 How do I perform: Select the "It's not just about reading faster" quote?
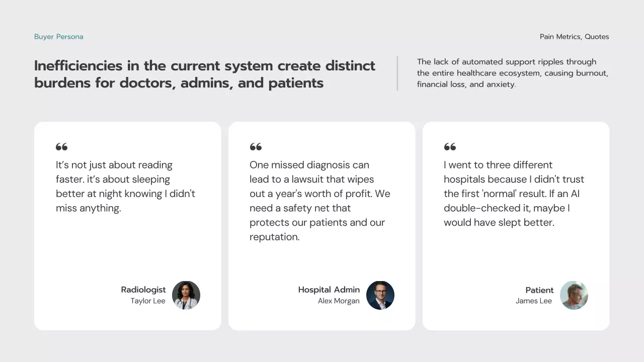(x=125, y=187)
